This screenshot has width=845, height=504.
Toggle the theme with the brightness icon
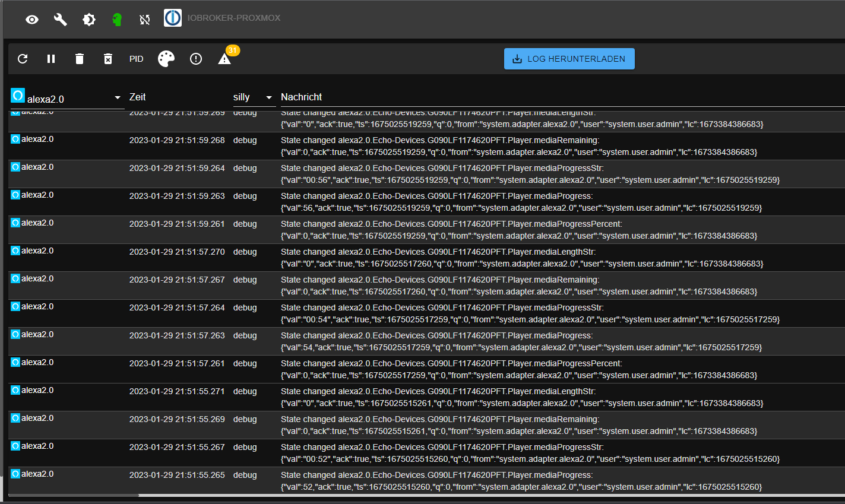89,20
